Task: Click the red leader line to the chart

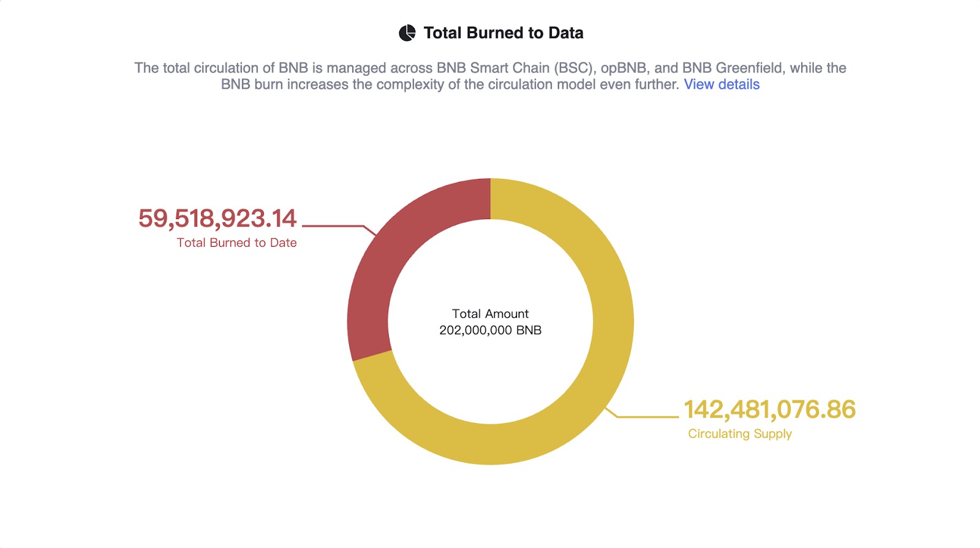Action: coord(334,226)
